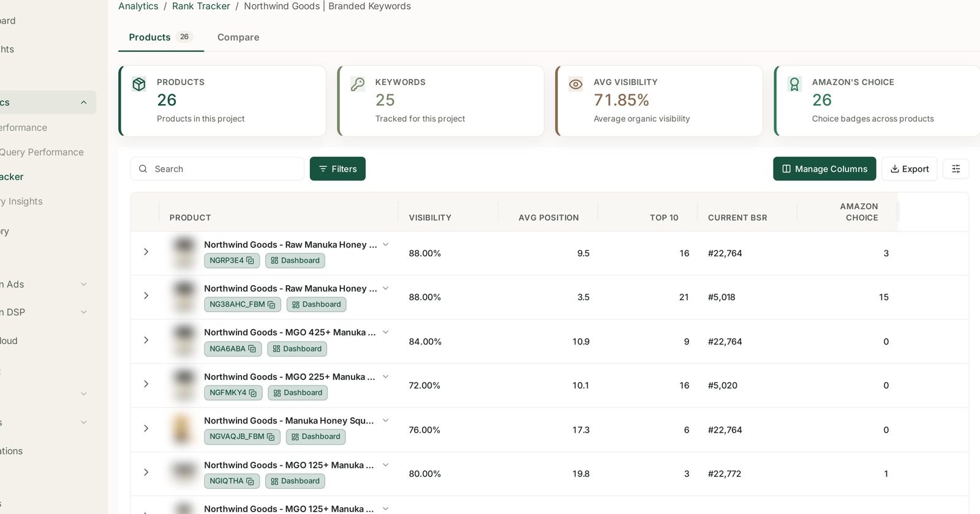Expand the NGA6ABA product row

pyautogui.click(x=146, y=340)
